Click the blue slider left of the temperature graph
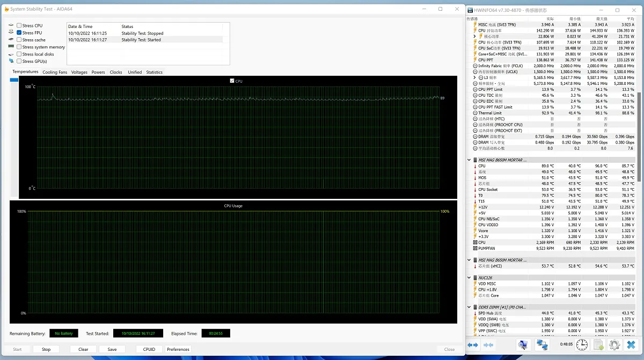This screenshot has height=360, width=644. [x=14, y=80]
